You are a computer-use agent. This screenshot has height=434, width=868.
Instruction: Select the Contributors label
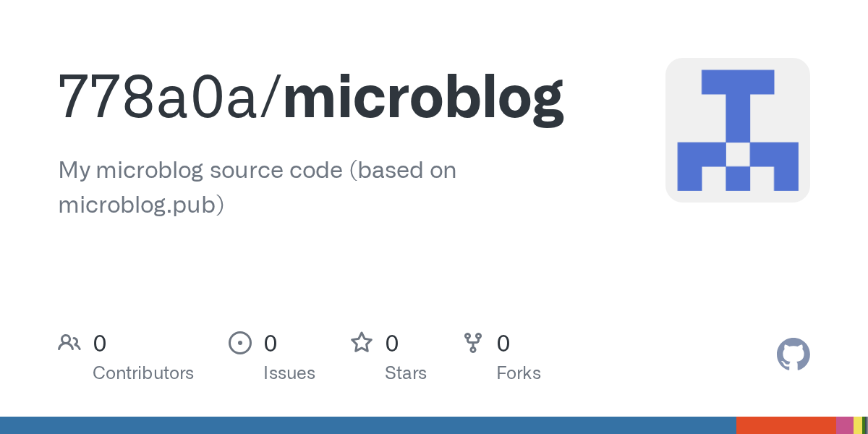[143, 373]
